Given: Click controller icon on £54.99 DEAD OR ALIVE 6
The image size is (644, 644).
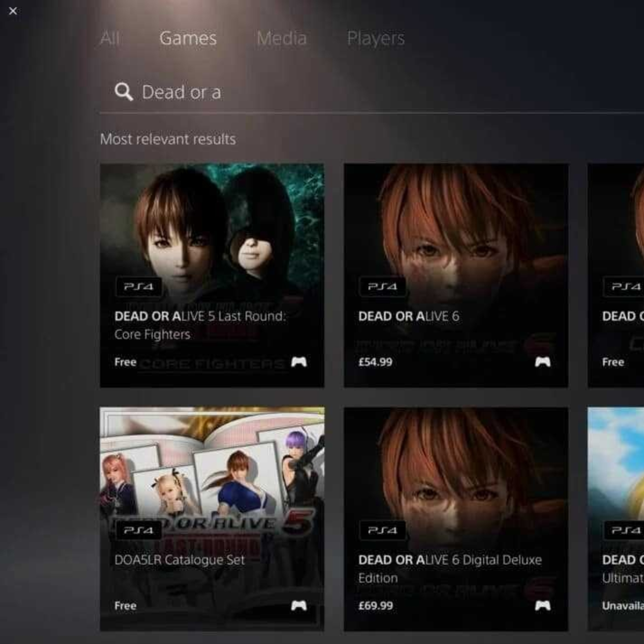Looking at the screenshot, I should pyautogui.click(x=543, y=362).
